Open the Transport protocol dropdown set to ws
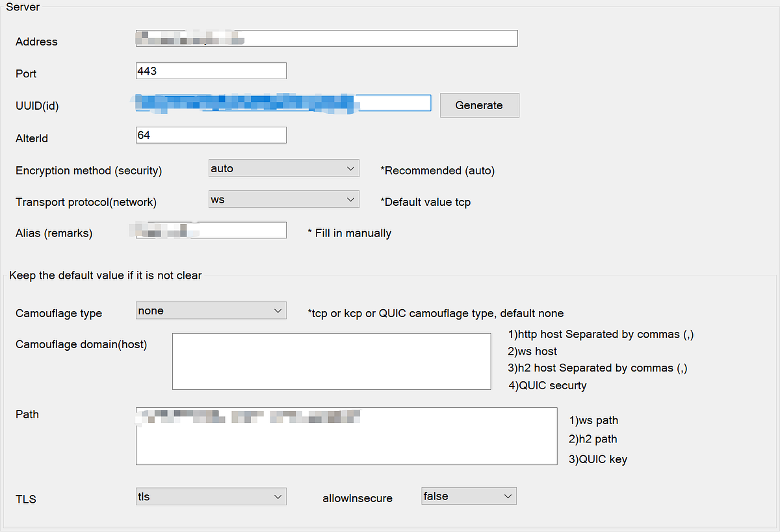 283,199
